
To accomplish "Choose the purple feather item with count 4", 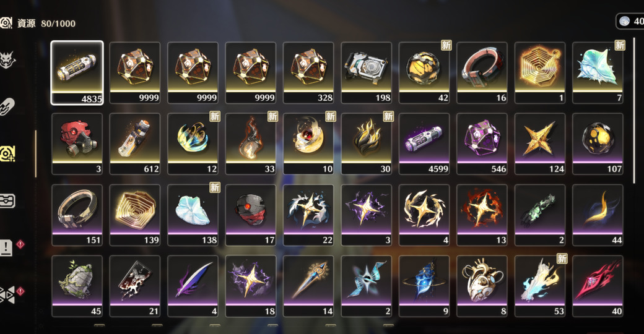I will [193, 286].
